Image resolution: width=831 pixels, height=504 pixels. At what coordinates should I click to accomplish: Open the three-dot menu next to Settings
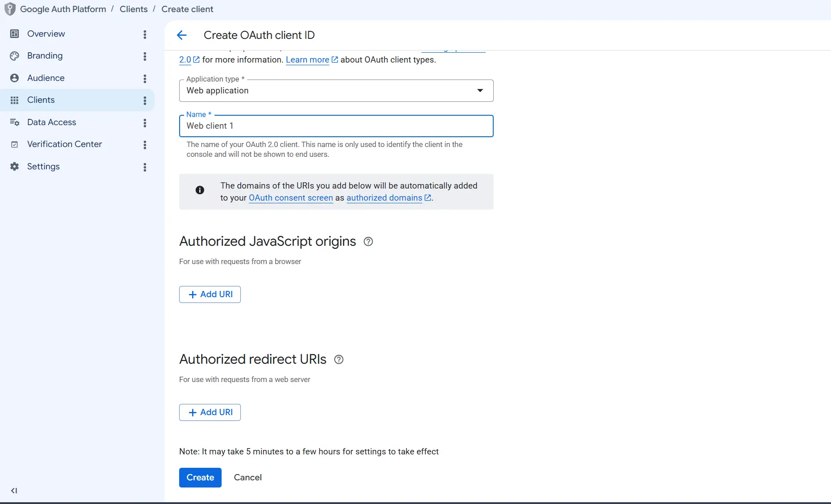tap(145, 167)
